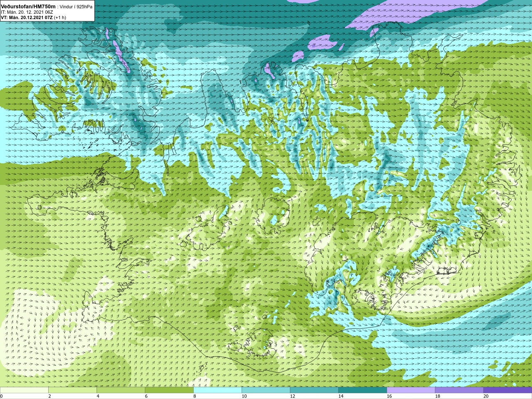Click the above-20 m/s dark violet legend swatch
Image resolution: width=532 pixels, height=399 pixels.
(x=507, y=390)
